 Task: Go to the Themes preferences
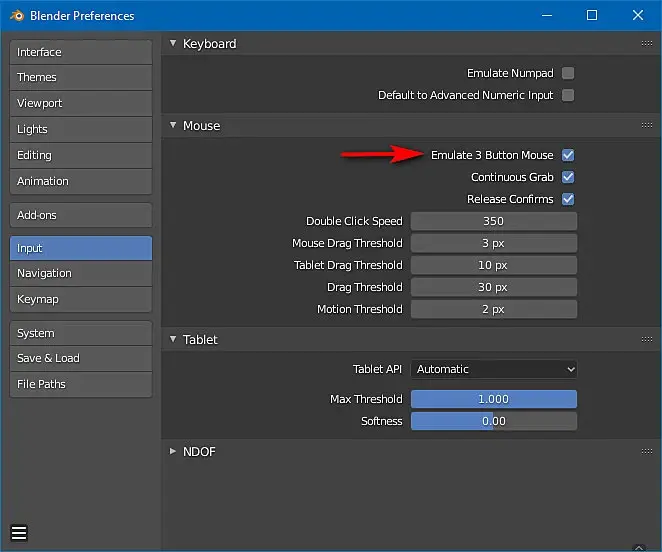(x=81, y=77)
